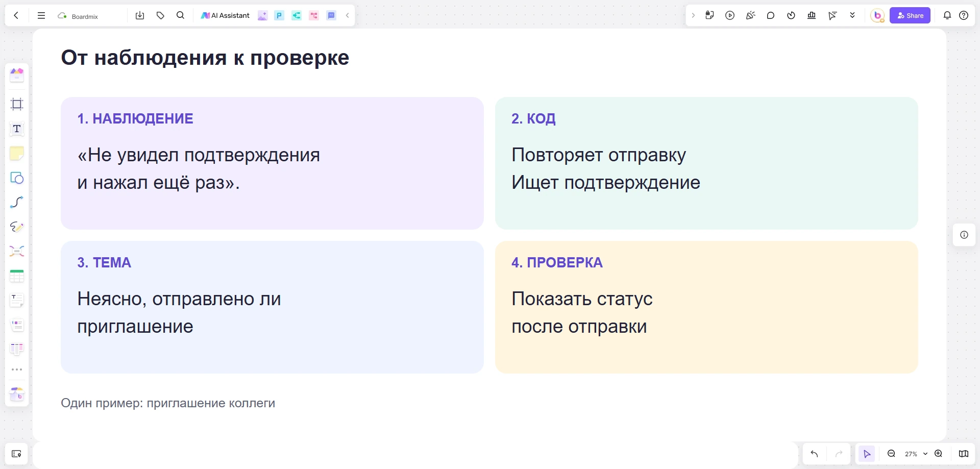Open the search magnifier icon
Screen dimensions: 980x469
click(x=180, y=15)
